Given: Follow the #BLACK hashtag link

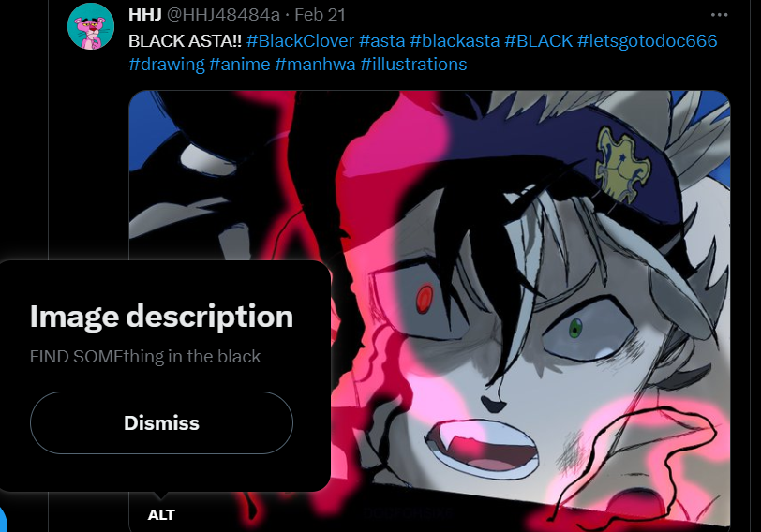Looking at the screenshot, I should click(x=538, y=40).
